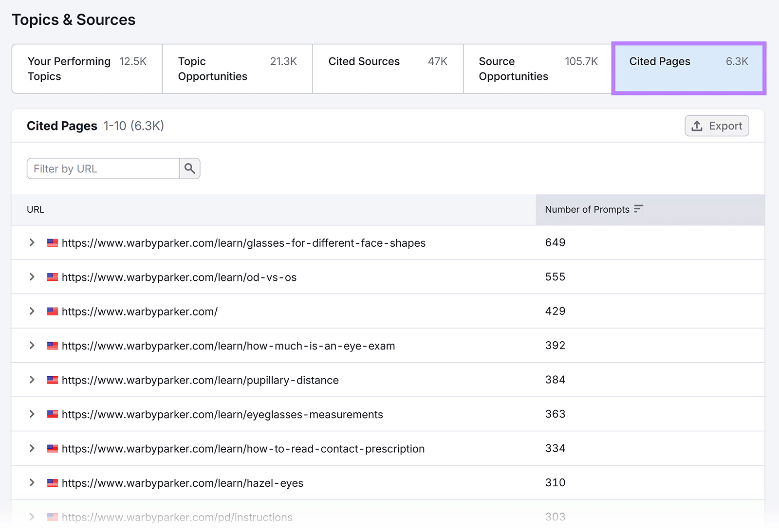Click the Cited Pages 1-10 (6.3K) title
This screenshot has height=532, width=779.
point(95,126)
